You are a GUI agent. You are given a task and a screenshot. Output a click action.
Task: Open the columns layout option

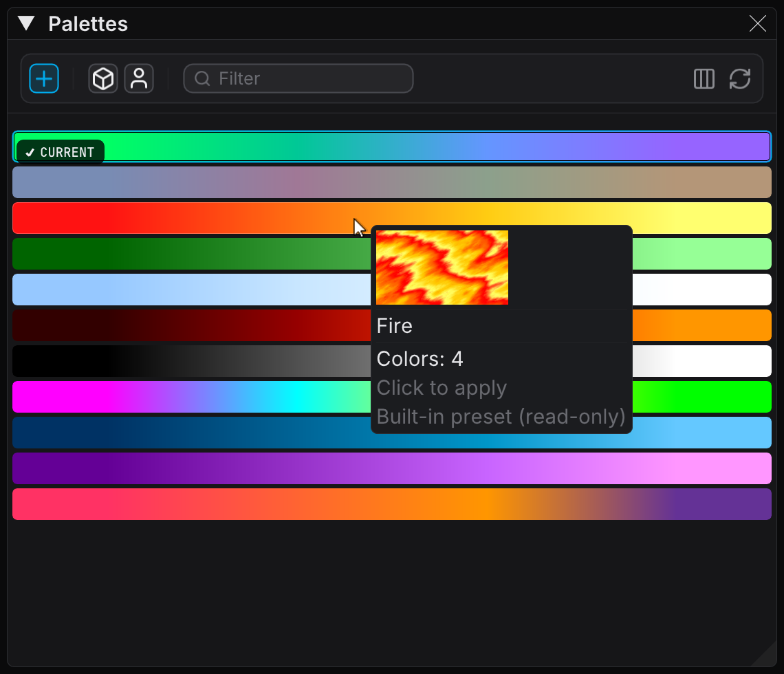tap(704, 78)
